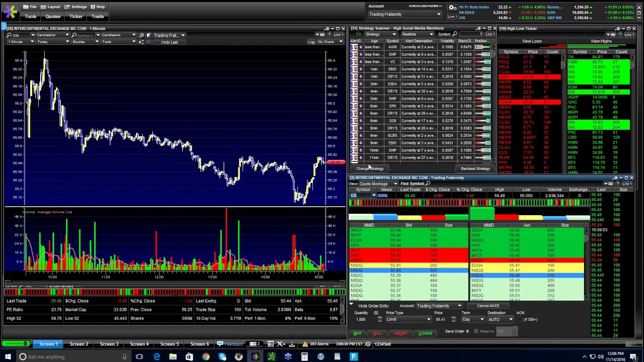Open the chart Tools dropdown

pyautogui.click(x=119, y=42)
